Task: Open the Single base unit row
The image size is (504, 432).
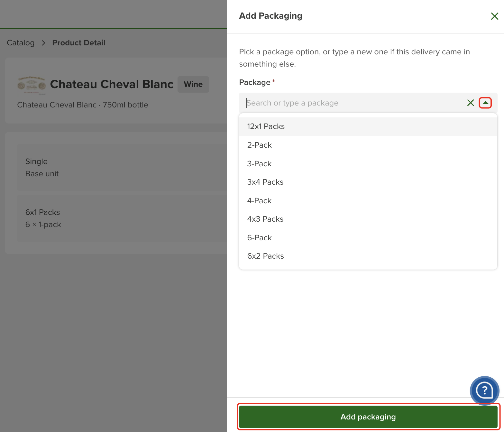Action: click(x=122, y=167)
